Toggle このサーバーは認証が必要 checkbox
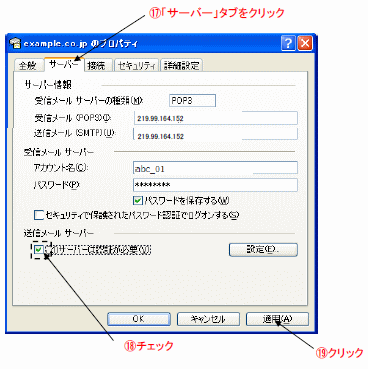The height and width of the screenshot is (369, 368). tap(39, 249)
